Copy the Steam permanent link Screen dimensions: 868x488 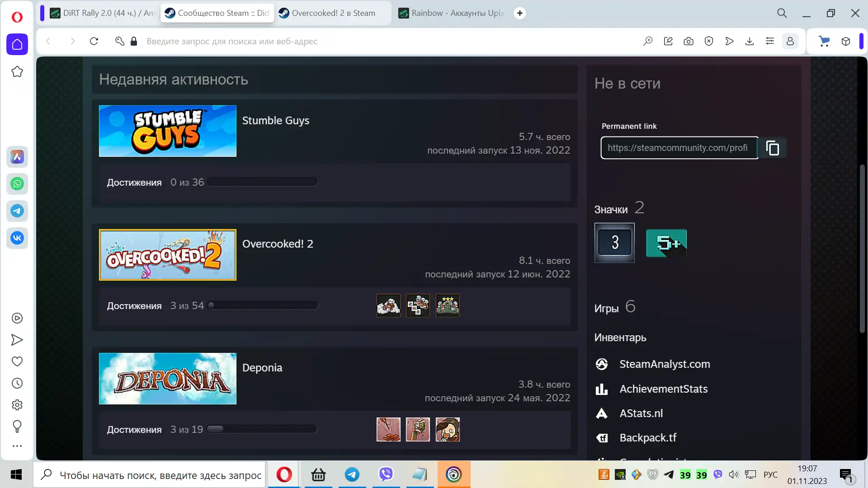pos(772,148)
